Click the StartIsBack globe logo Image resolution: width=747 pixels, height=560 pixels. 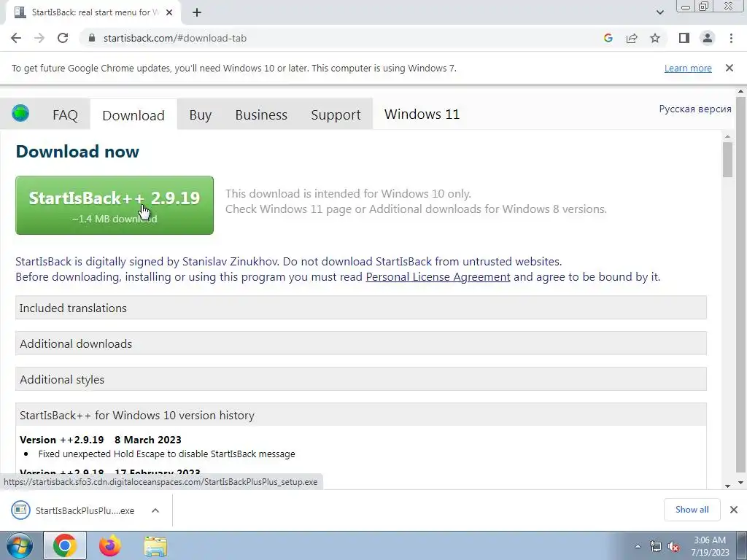point(20,113)
